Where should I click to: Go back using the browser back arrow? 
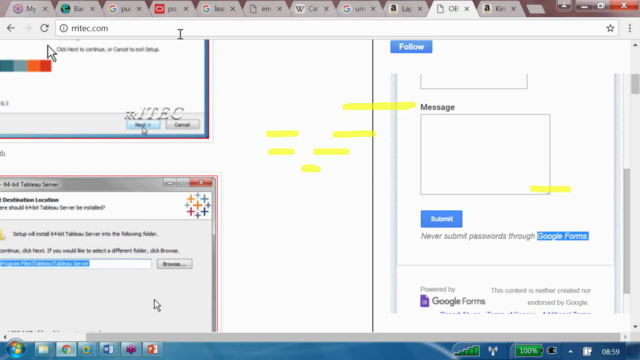tap(11, 28)
